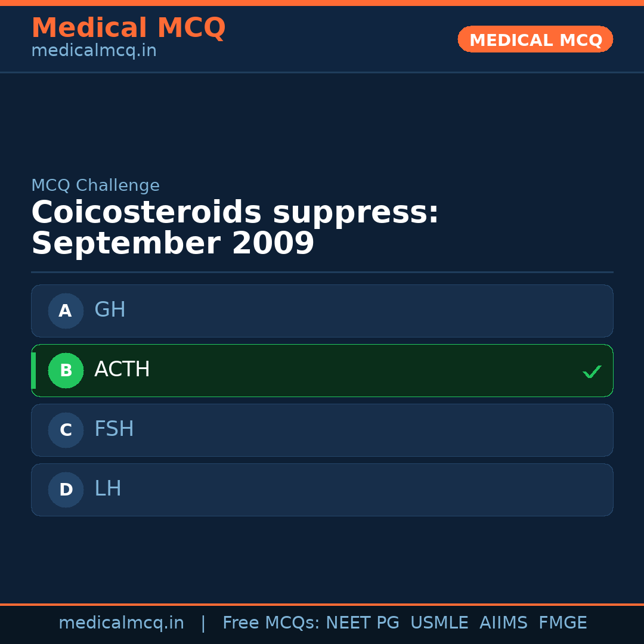Viewport: 644px width, 644px height.
Task: Select the GH answer text
Action: tap(110, 310)
